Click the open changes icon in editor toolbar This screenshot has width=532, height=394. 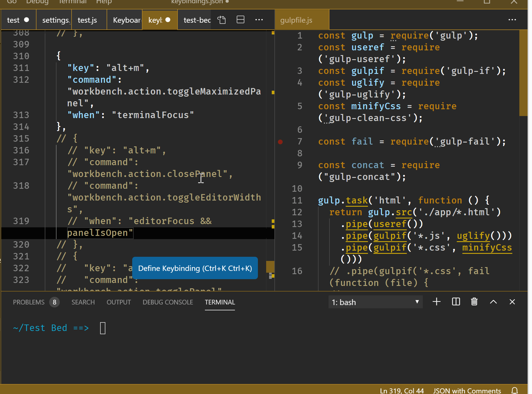pos(221,20)
